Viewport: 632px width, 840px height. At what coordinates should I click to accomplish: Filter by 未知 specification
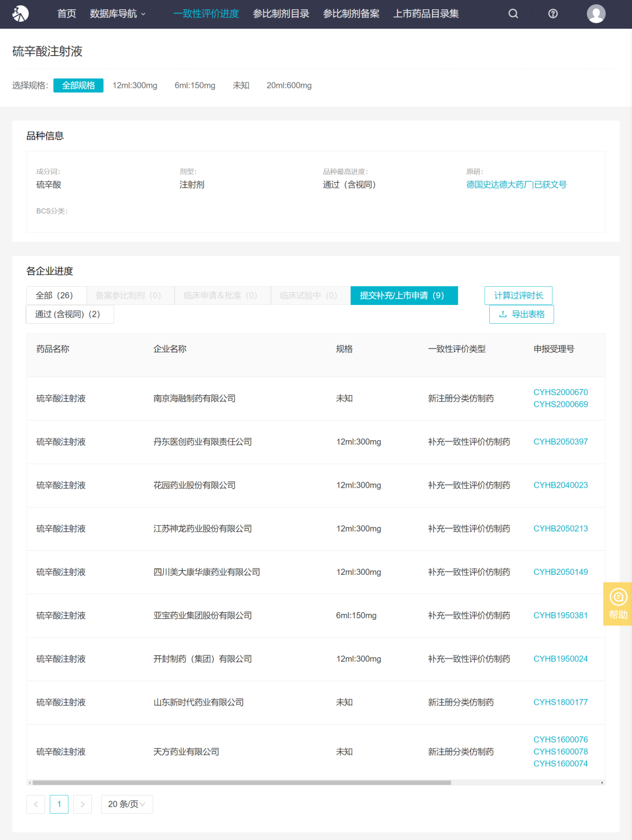tap(241, 85)
